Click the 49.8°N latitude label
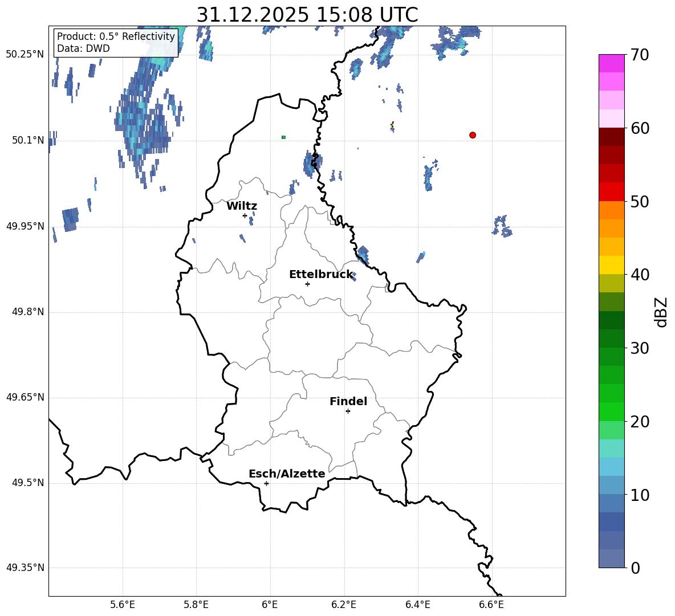The image size is (675, 616). (28, 312)
